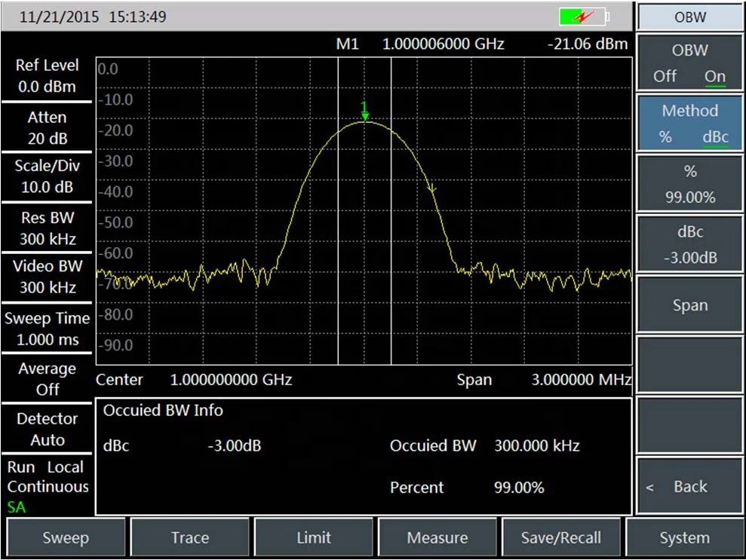Image resolution: width=746 pixels, height=560 pixels.
Task: Open the Limit menu tab
Action: pos(313,537)
